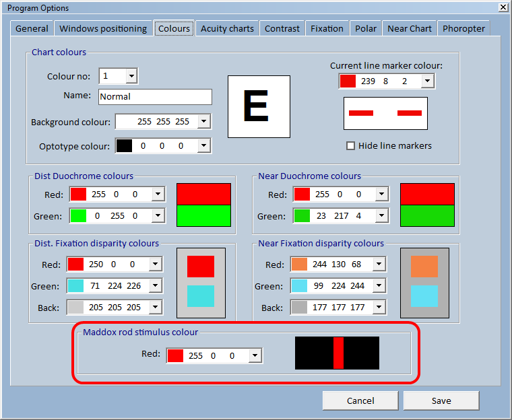
Task: Click the Near Fixation orange Red swatch
Action: click(299, 265)
